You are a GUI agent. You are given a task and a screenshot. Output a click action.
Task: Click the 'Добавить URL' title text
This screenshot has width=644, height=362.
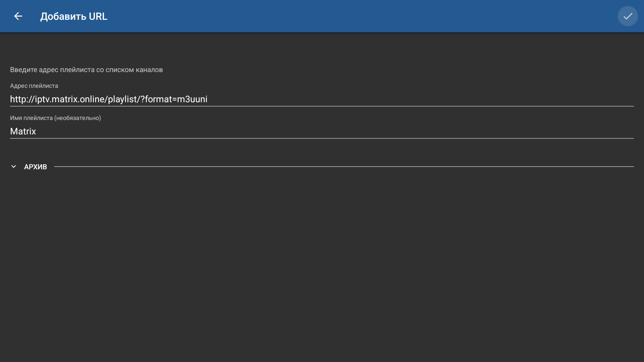click(74, 16)
